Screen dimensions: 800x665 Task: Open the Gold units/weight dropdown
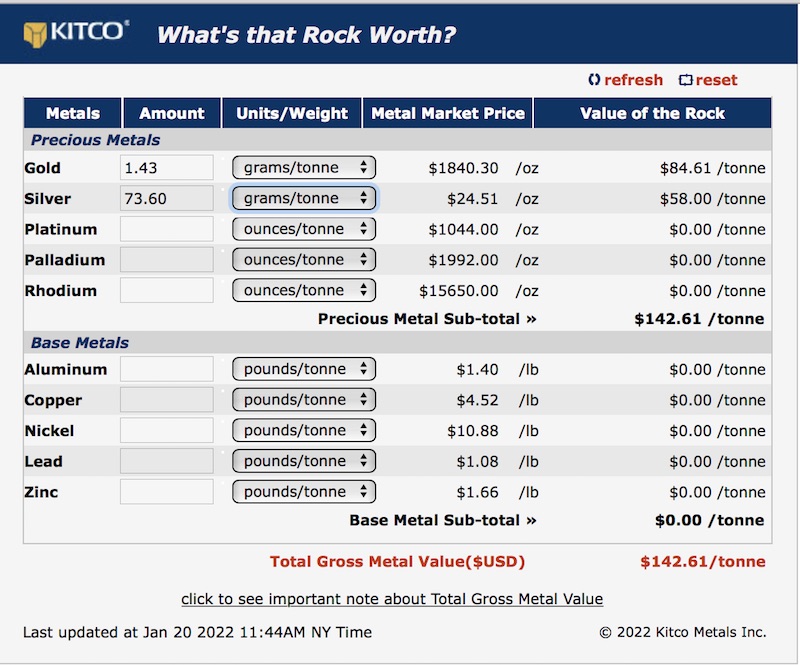[304, 168]
